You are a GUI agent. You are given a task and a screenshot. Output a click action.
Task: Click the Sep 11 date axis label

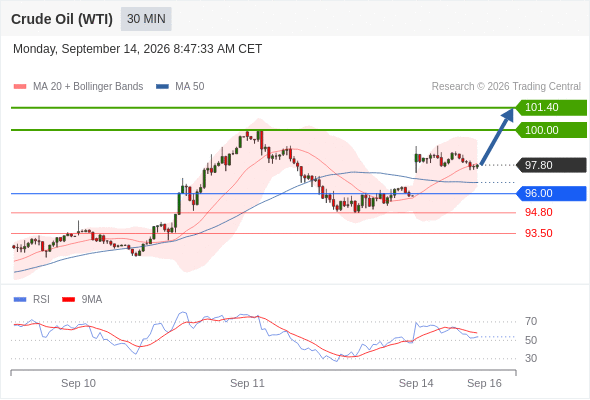(247, 383)
